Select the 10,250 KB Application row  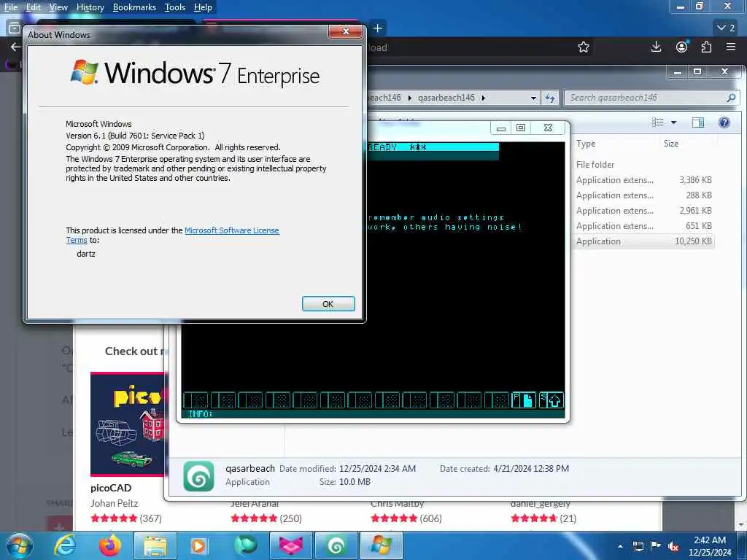click(x=643, y=241)
